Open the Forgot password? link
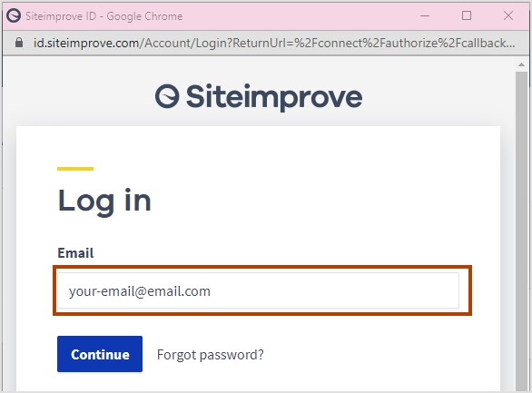 [211, 355]
